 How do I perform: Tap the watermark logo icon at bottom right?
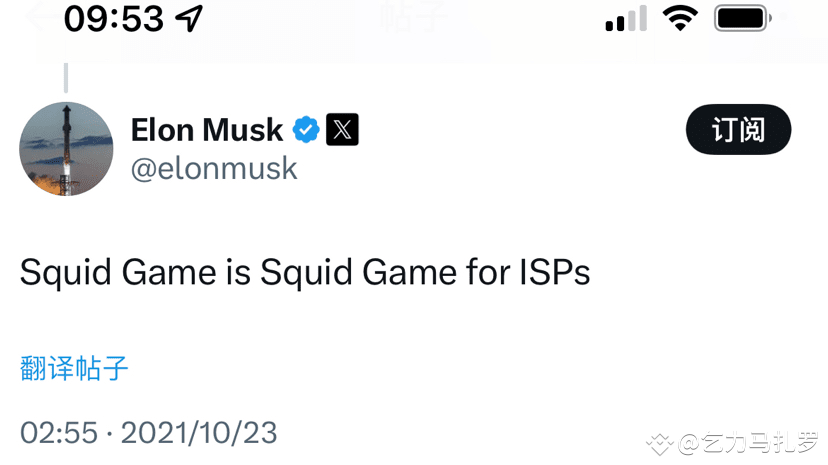tap(658, 443)
